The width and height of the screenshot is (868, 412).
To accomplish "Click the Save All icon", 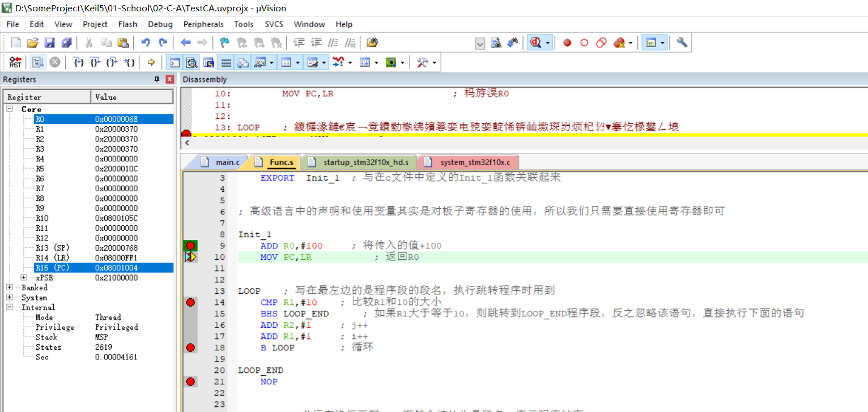I will coord(67,42).
